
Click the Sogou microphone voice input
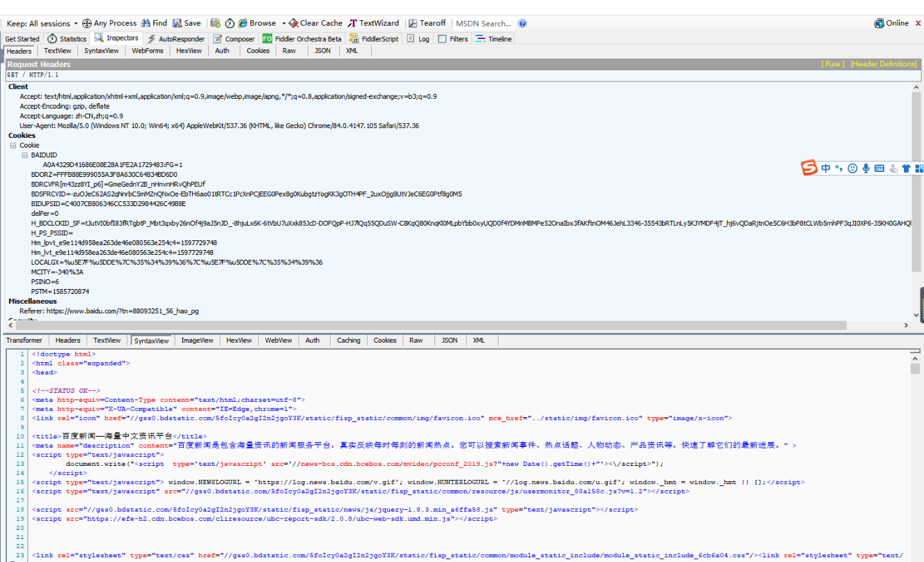[x=866, y=168]
